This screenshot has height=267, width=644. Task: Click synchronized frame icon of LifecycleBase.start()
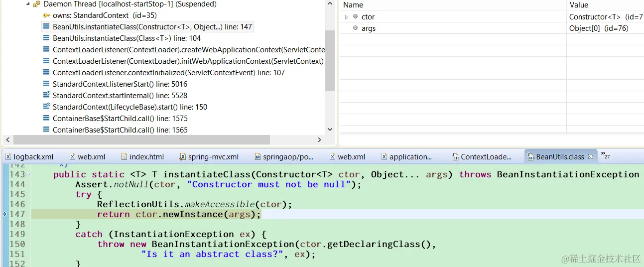coord(46,107)
